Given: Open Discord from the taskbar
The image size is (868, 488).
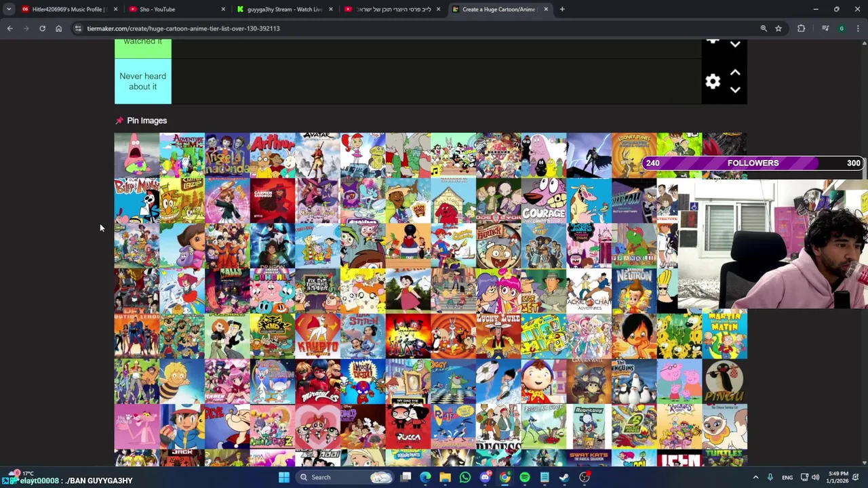Looking at the screenshot, I should click(485, 477).
